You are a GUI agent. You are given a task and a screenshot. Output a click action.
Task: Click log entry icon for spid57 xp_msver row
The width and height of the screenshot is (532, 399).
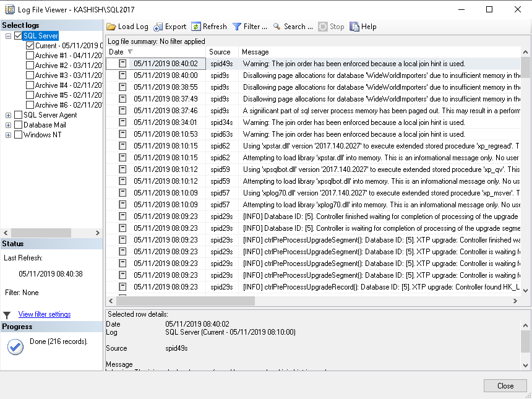[122, 193]
